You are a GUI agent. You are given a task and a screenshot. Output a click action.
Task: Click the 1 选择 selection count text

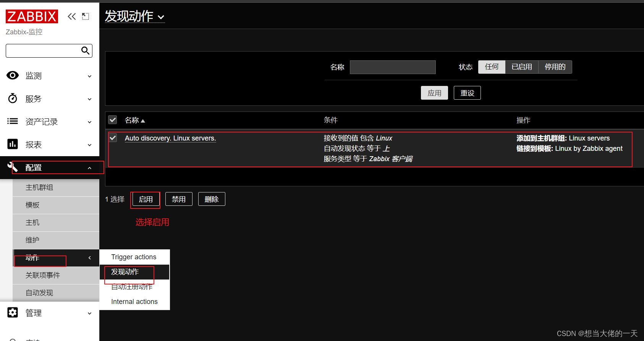(x=115, y=199)
